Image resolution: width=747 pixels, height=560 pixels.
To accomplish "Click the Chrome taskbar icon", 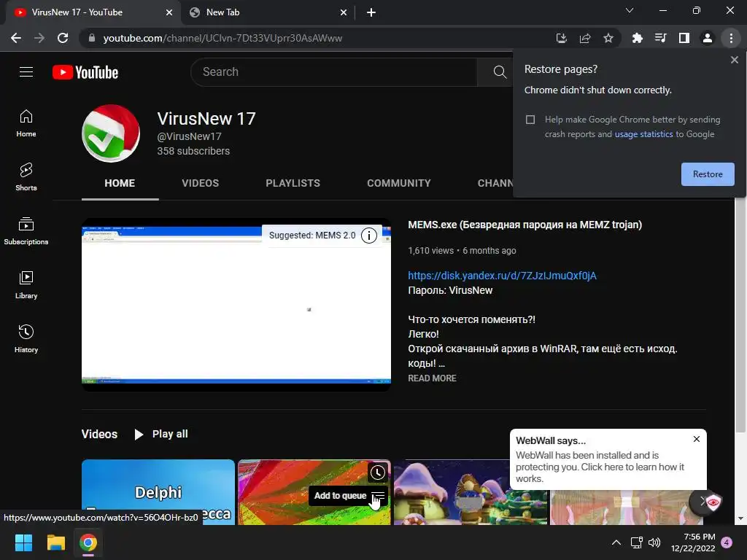I will [88, 542].
